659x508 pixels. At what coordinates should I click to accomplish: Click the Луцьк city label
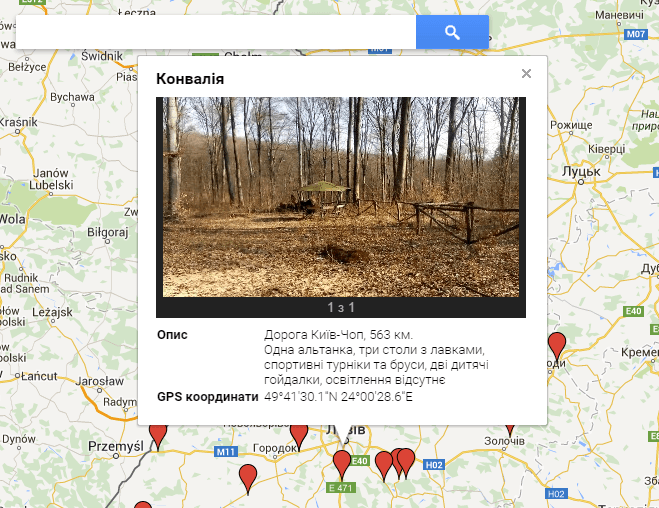(x=581, y=171)
